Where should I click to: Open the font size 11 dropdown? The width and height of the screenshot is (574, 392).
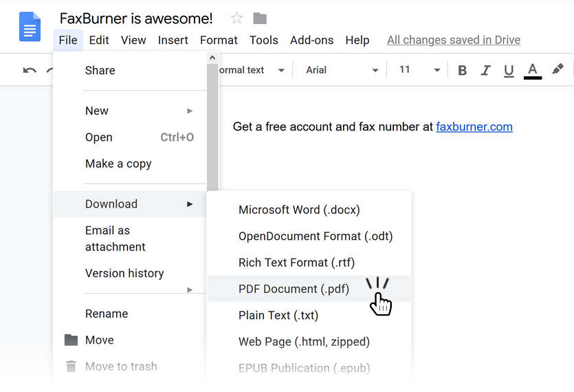tap(419, 70)
